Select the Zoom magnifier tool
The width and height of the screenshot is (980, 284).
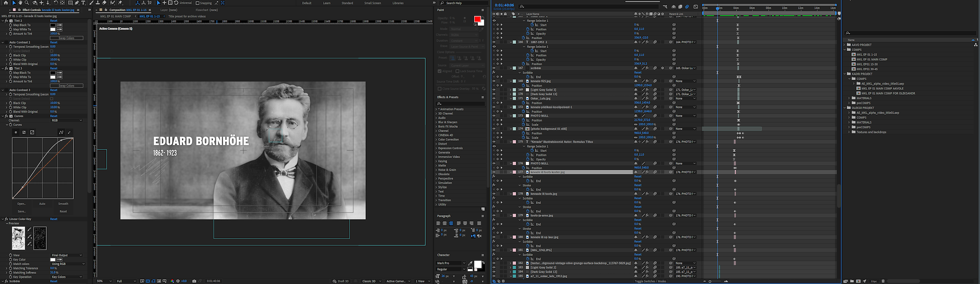[x=27, y=3]
